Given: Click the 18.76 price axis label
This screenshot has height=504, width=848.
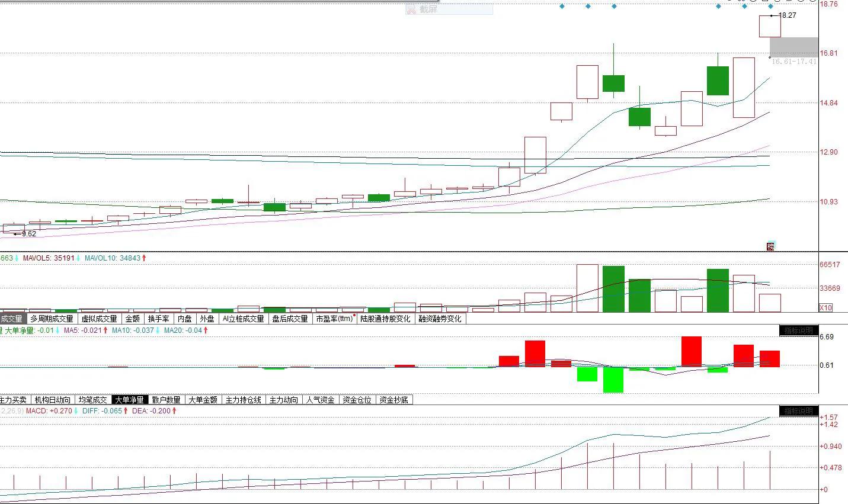Looking at the screenshot, I should (829, 4).
